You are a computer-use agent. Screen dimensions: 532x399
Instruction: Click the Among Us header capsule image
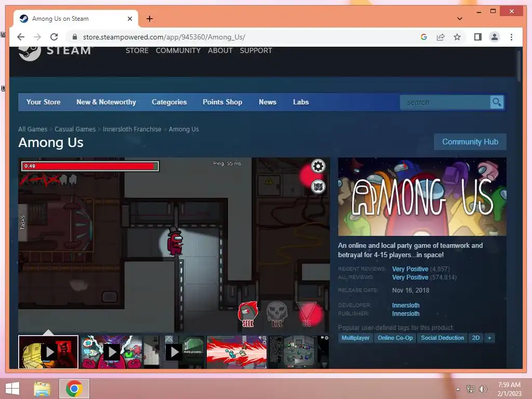[x=422, y=197]
